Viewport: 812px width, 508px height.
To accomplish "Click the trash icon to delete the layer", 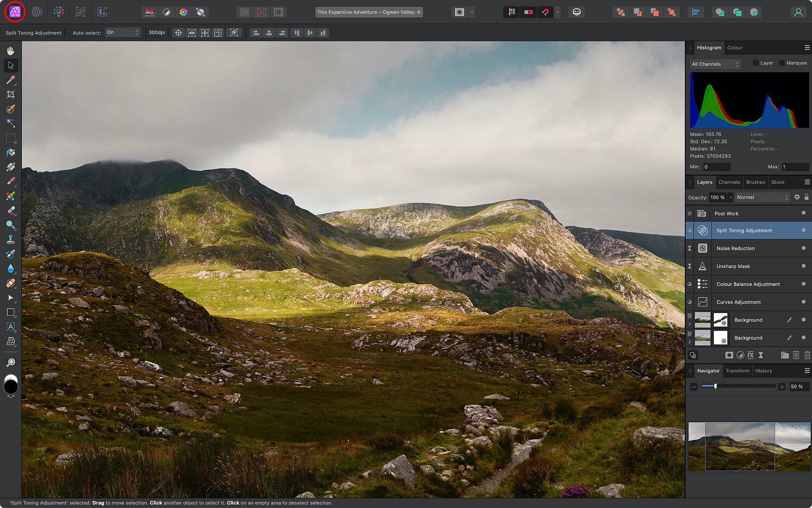I will [807, 355].
